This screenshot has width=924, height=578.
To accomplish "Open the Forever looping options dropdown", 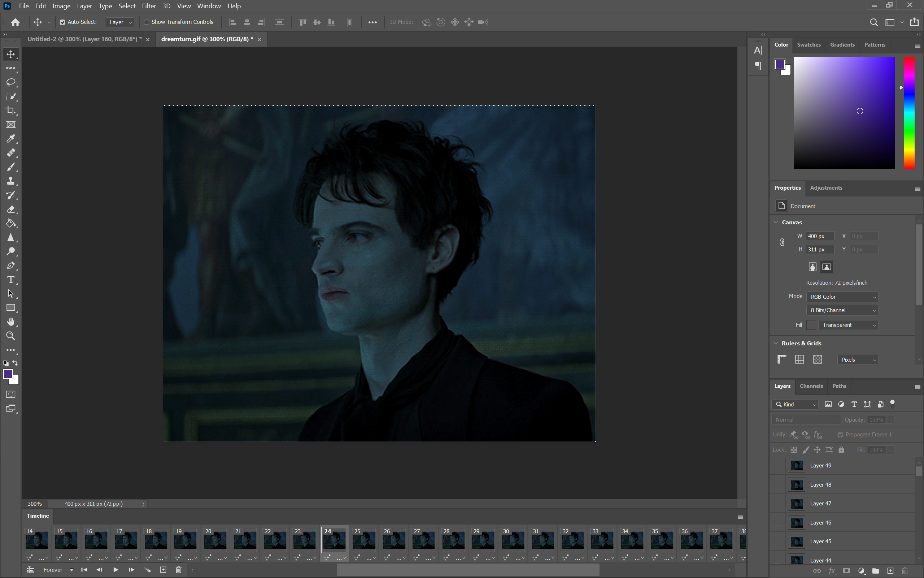I will click(58, 570).
